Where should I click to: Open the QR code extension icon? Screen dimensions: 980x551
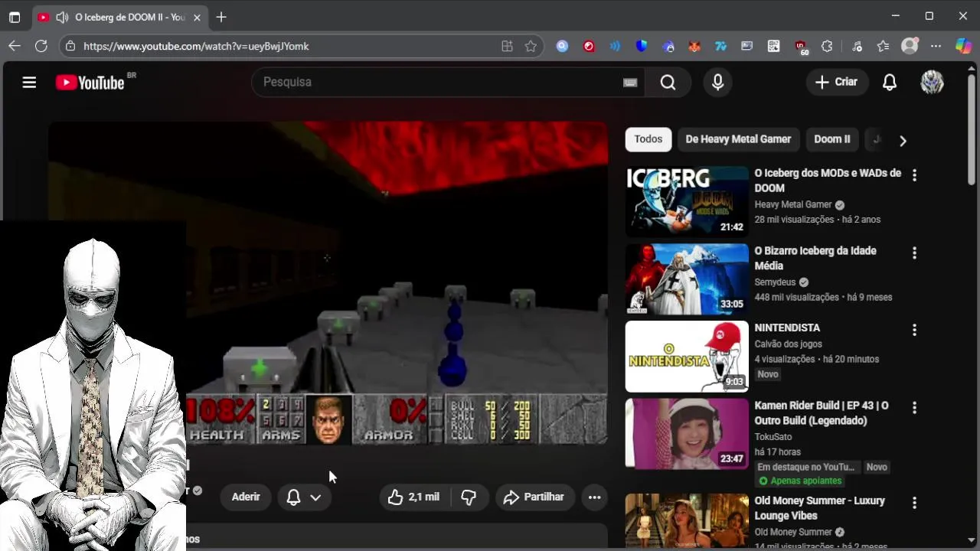774,46
